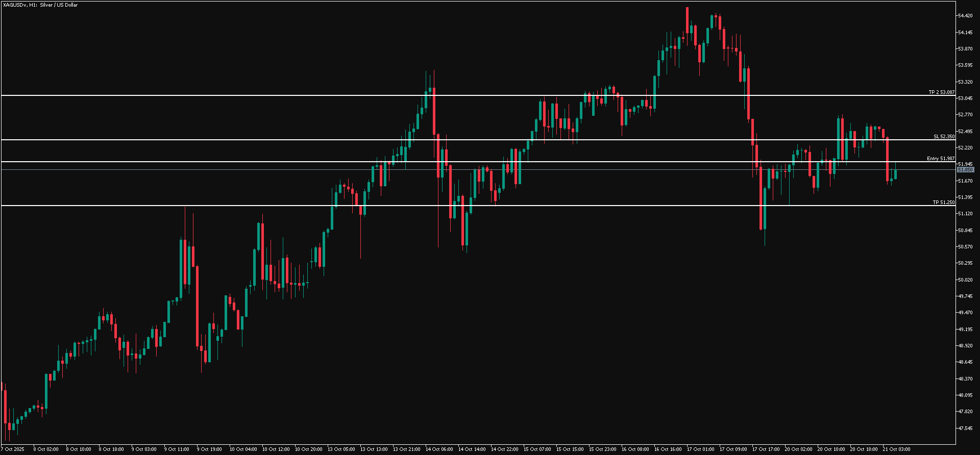Click the XAGUSDv H1 chart title

(x=40, y=5)
